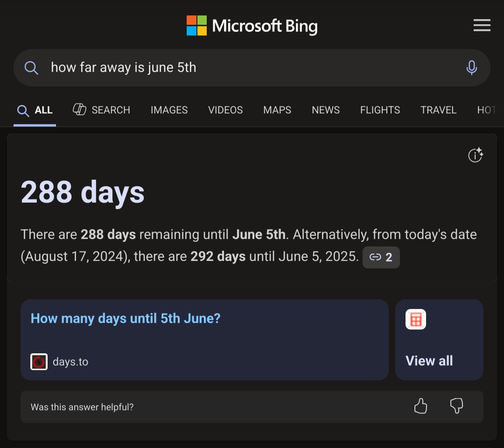Click the days.to site favicon
The width and height of the screenshot is (504, 448).
pos(39,362)
